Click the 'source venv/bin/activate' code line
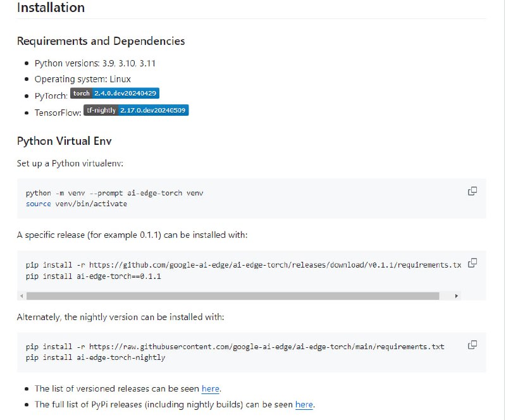 [x=77, y=204]
